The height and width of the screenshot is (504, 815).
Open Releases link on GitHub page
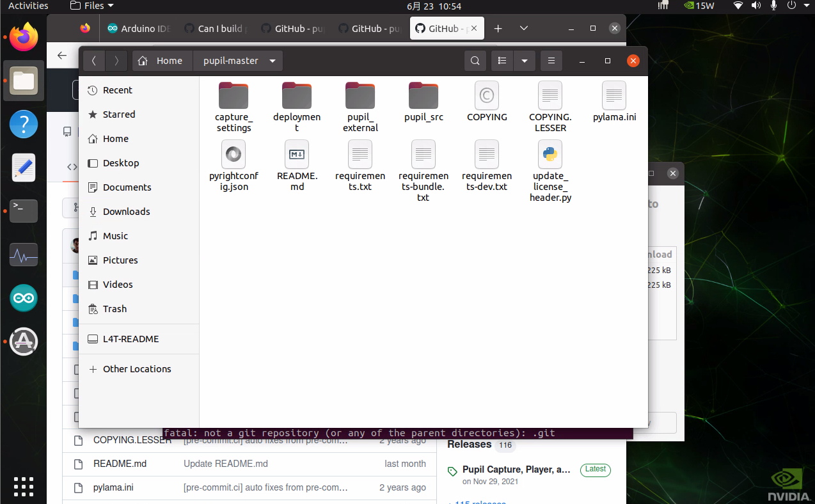pos(469,445)
